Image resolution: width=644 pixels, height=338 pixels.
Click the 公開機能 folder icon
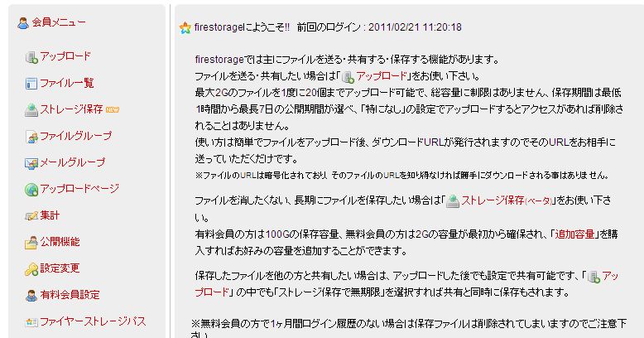tap(31, 243)
